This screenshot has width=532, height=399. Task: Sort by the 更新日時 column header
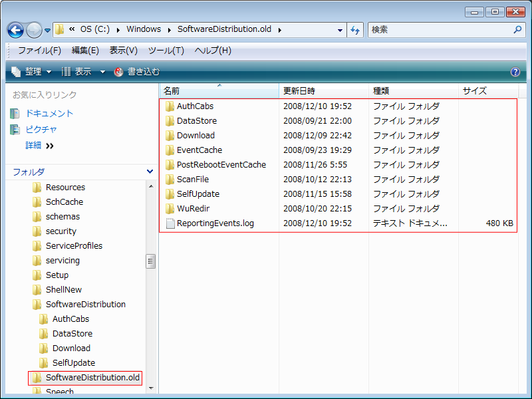pyautogui.click(x=324, y=91)
